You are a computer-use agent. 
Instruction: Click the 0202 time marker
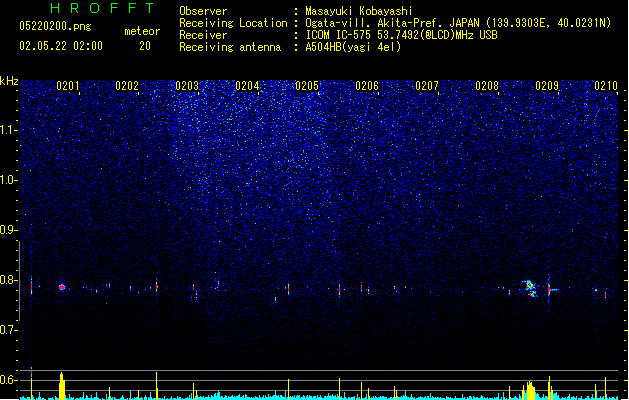[127, 86]
